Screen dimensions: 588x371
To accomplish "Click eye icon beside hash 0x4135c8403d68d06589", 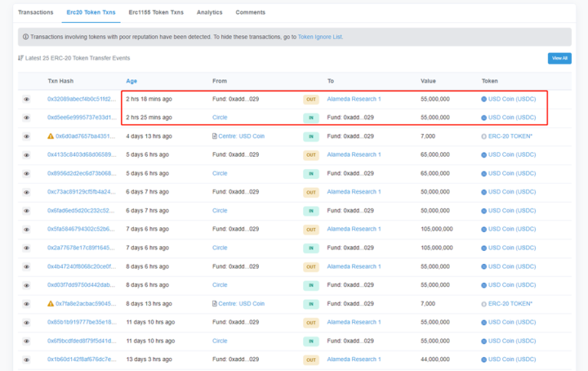I will [x=26, y=155].
